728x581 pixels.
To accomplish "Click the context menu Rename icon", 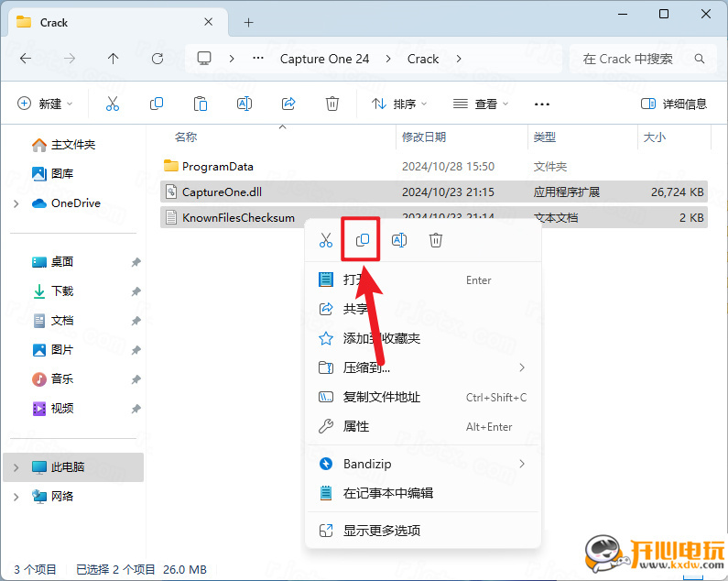I will click(x=399, y=240).
